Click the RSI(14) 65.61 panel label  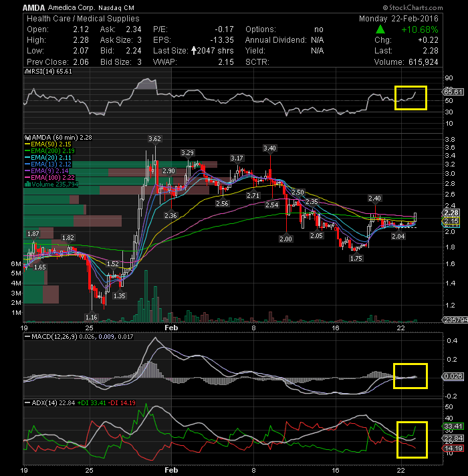[x=51, y=72]
